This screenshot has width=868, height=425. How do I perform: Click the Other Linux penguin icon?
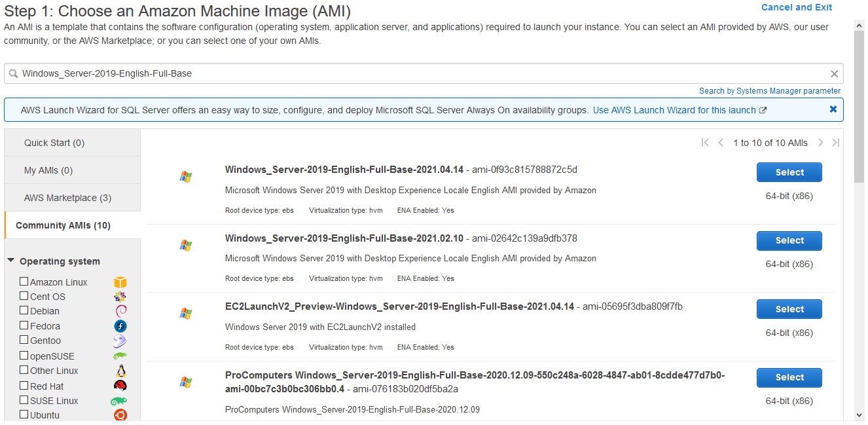coord(120,371)
